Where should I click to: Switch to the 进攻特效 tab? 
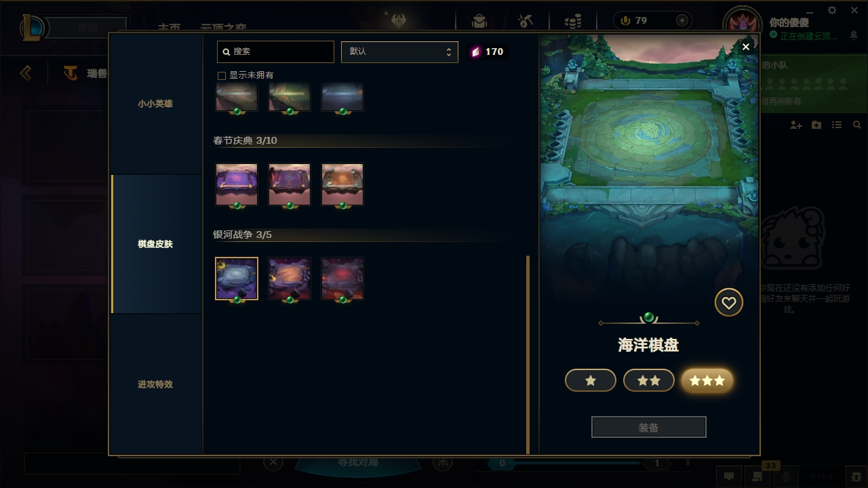click(x=155, y=384)
